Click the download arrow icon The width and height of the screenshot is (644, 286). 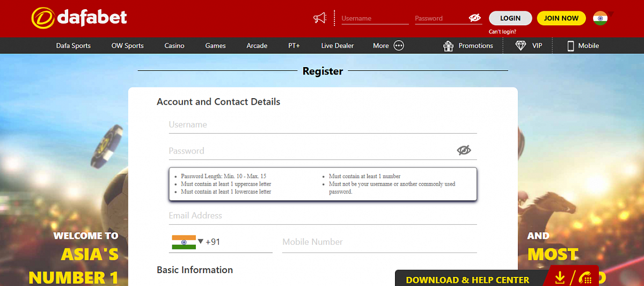click(560, 277)
